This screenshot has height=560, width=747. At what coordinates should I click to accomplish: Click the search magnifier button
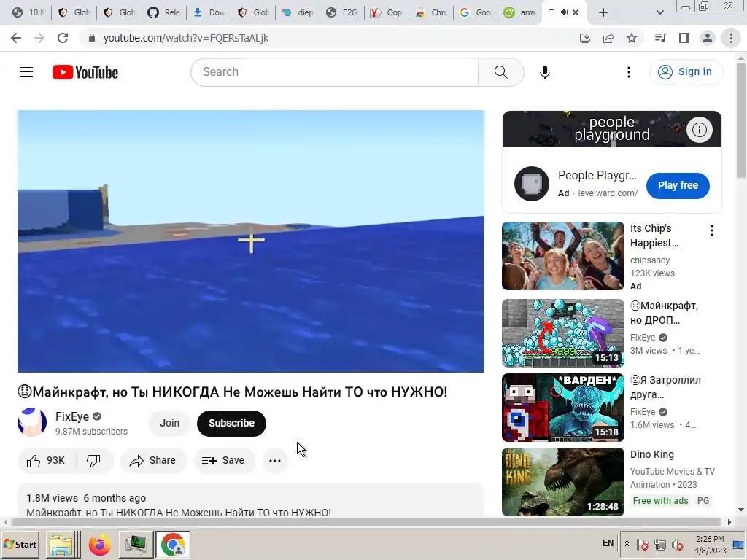point(500,72)
